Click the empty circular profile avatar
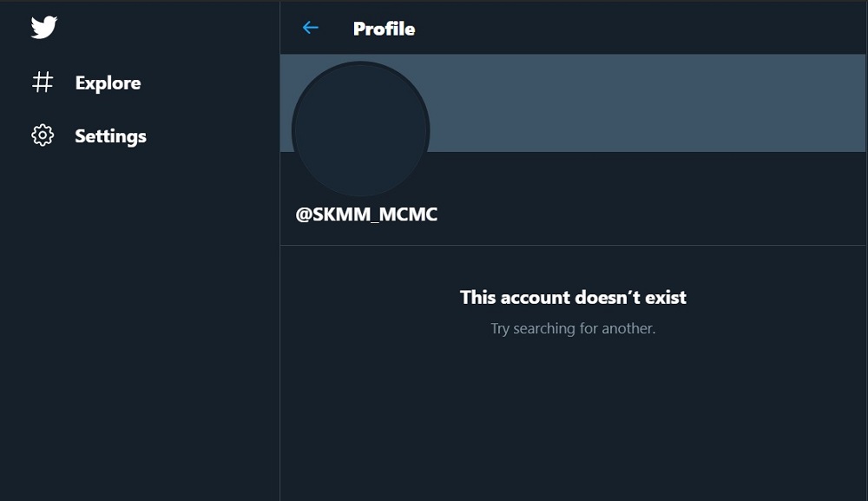This screenshot has height=501, width=868. coord(362,129)
